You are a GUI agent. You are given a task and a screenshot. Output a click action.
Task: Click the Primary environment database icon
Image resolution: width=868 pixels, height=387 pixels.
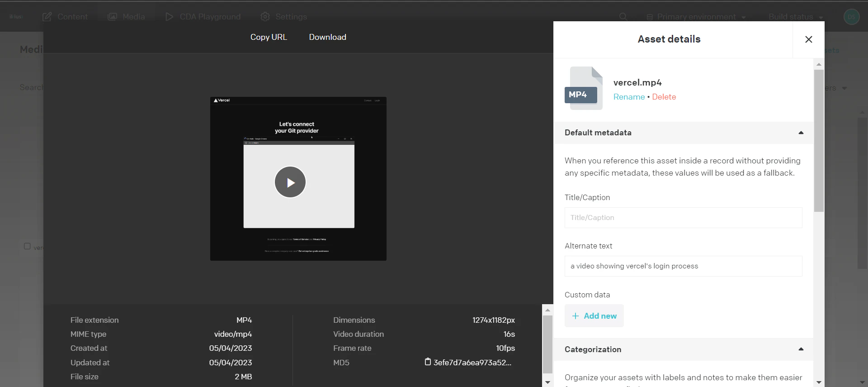click(650, 17)
